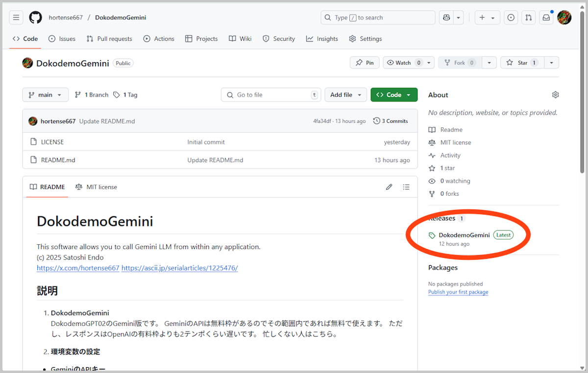The image size is (588, 373).
Task: Open the hamburger navigation menu
Action: (x=16, y=18)
